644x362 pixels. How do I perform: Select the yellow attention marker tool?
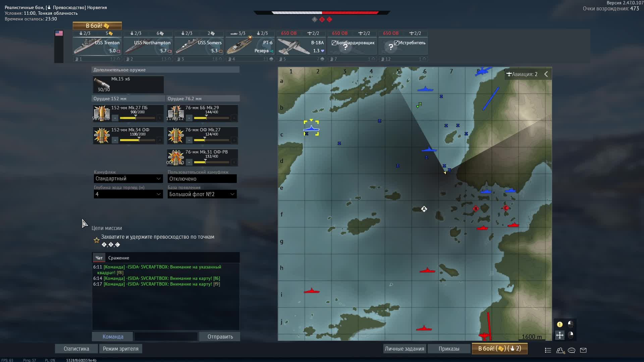click(559, 324)
